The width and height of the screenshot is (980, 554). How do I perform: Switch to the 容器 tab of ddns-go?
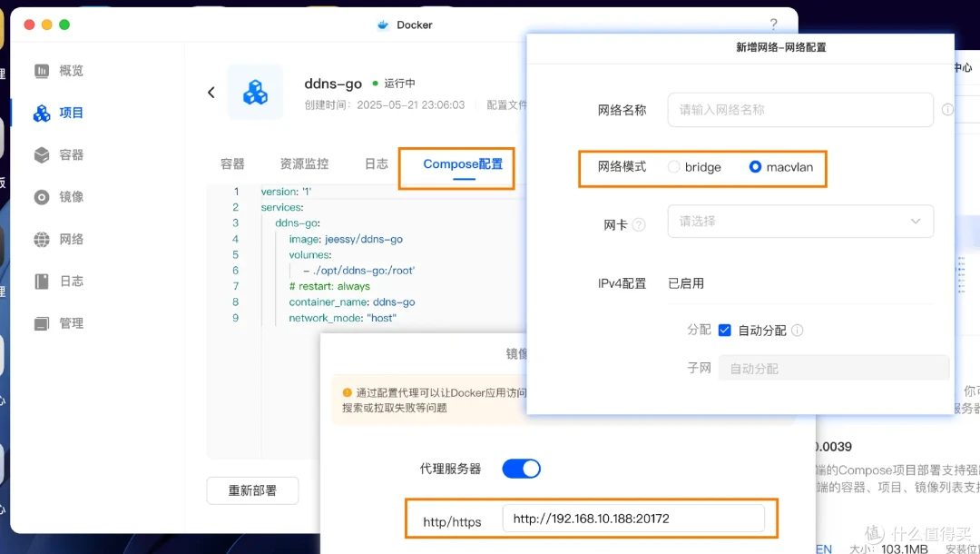232,163
